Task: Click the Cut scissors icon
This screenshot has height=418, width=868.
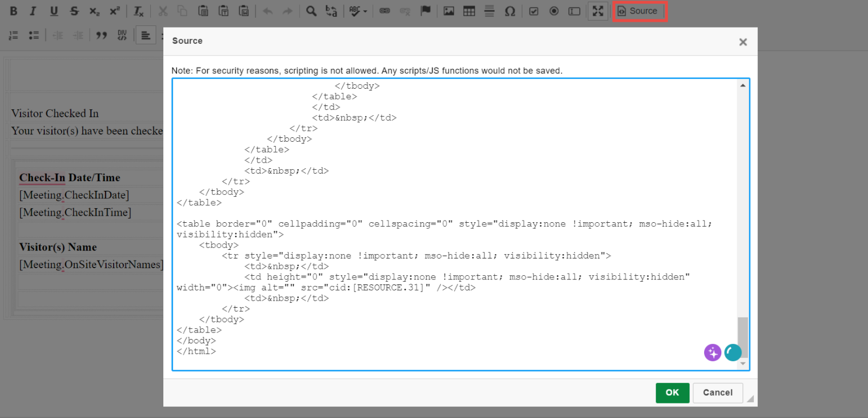Action: pos(163,11)
